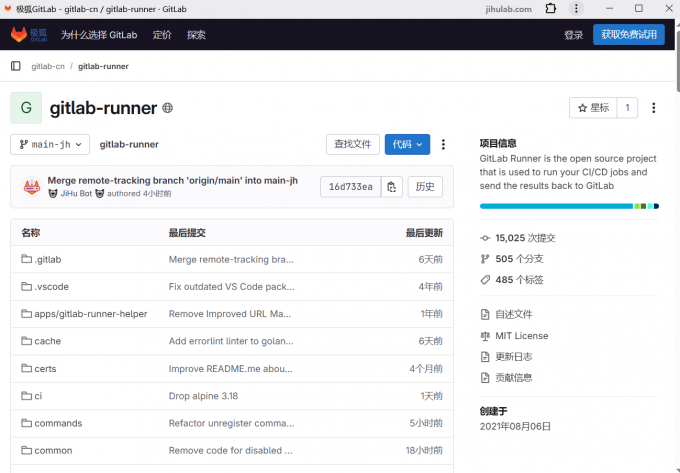Open the 贡献信息 contributing link

[x=514, y=378]
